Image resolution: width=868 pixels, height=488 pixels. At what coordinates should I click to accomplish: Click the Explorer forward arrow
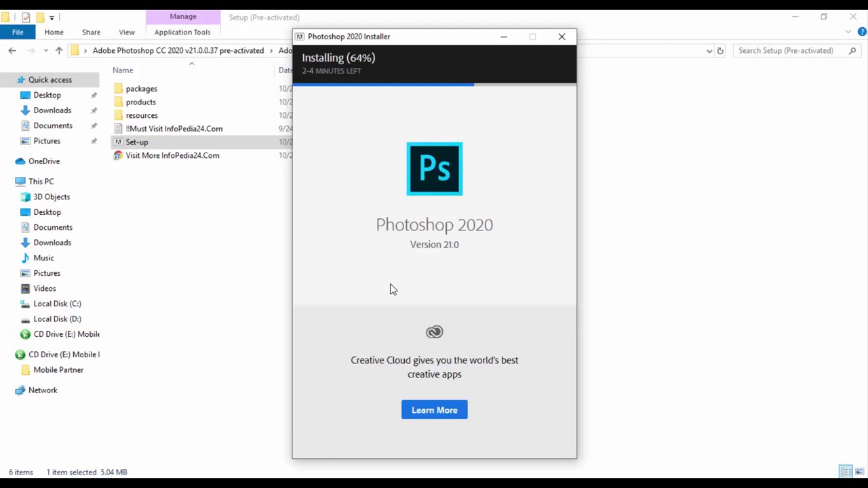(x=31, y=51)
